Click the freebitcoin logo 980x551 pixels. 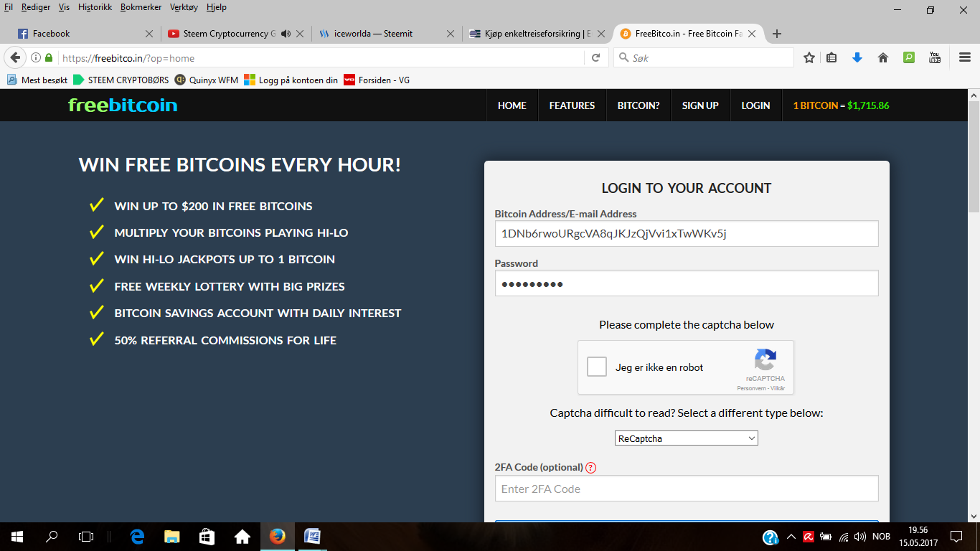coord(123,105)
